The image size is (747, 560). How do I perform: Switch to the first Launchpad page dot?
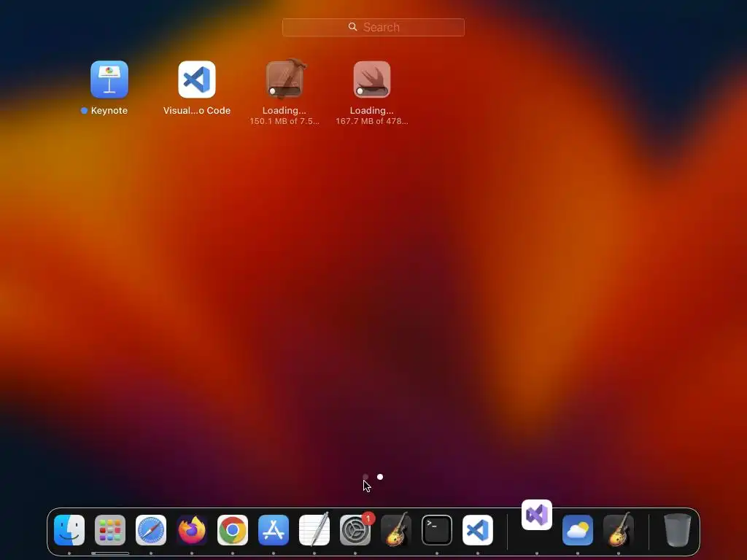pos(365,477)
